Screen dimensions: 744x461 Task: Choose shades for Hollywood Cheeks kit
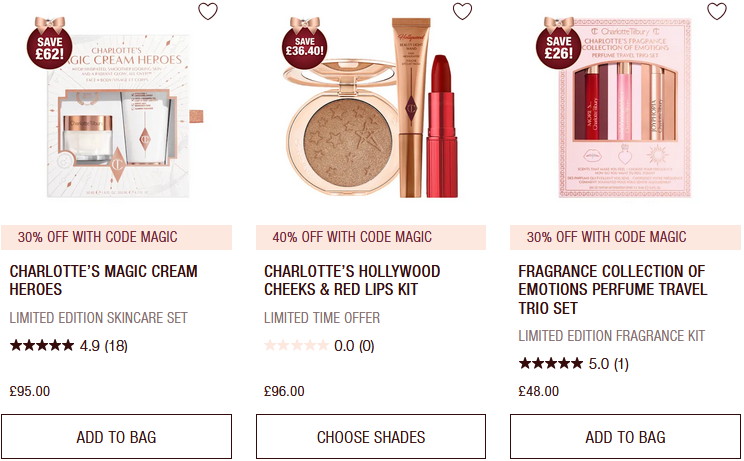[371, 437]
